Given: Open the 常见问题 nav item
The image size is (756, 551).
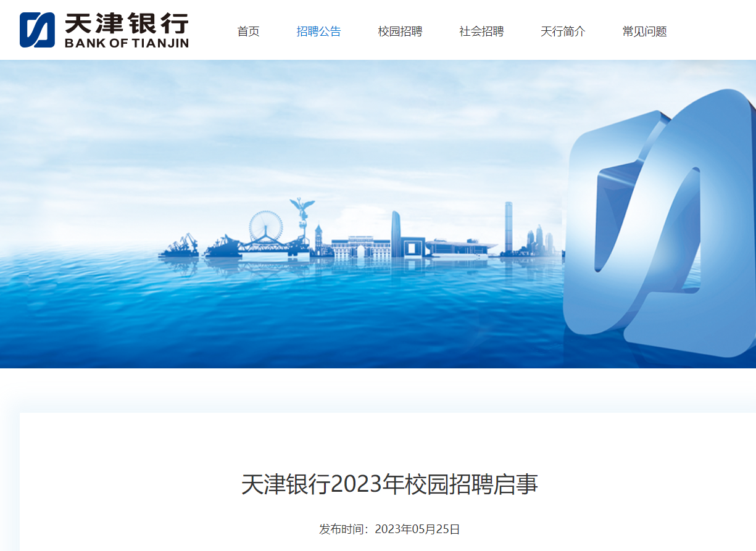Looking at the screenshot, I should [x=644, y=31].
